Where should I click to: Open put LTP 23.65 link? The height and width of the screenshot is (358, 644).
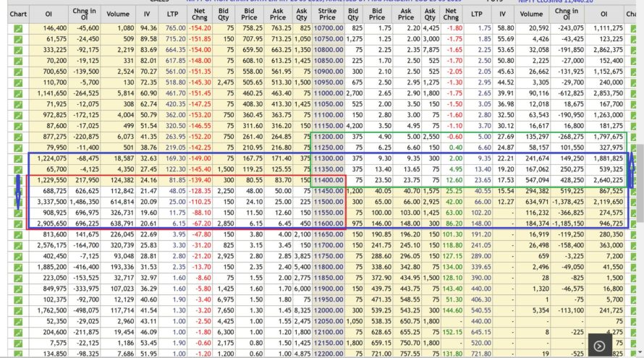(483, 180)
